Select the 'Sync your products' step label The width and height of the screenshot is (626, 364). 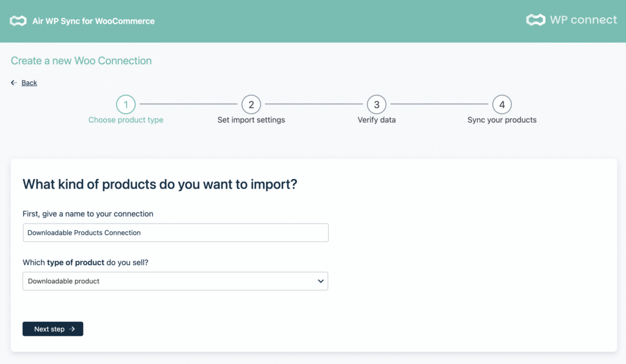point(502,120)
